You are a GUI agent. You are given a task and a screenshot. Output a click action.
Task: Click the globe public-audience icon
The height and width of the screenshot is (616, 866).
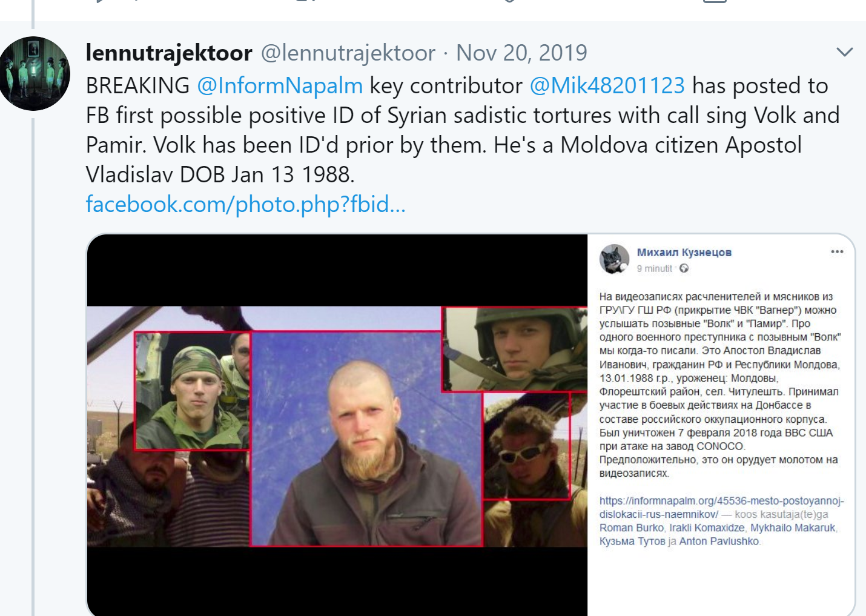(x=684, y=268)
